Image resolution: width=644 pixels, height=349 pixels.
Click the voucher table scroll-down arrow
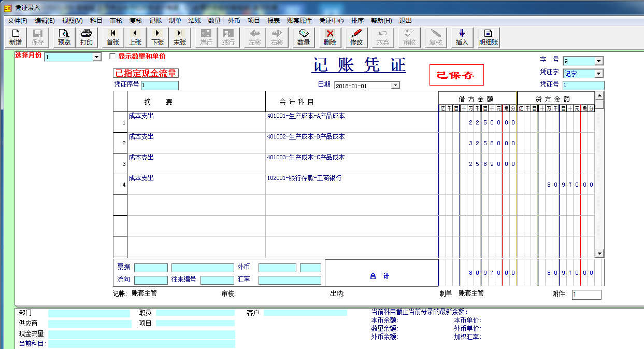click(599, 254)
